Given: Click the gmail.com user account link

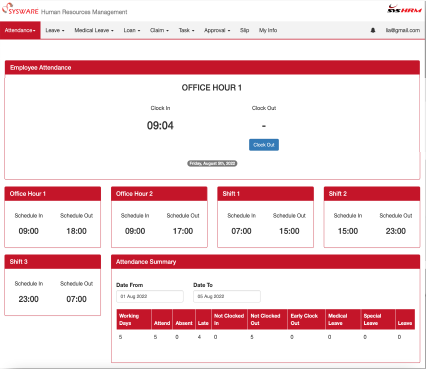Looking at the screenshot, I should pos(403,30).
